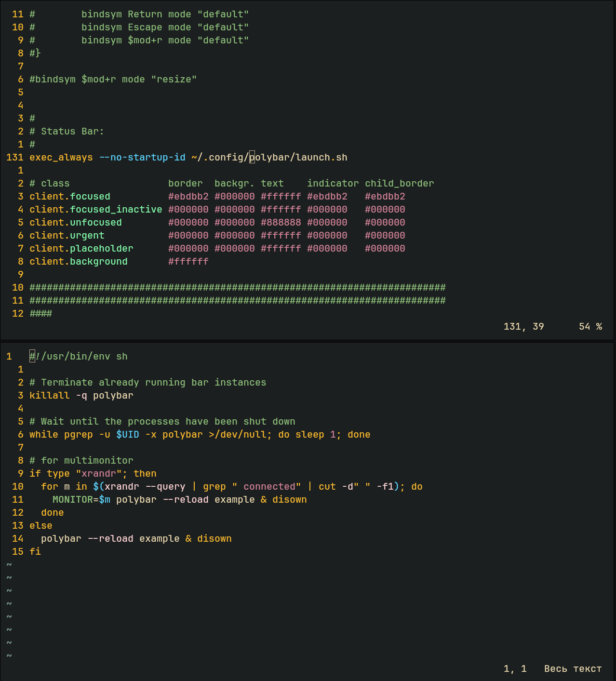Image resolution: width=616 pixels, height=681 pixels.
Task: Click 'client.focused' line text
Action: point(70,197)
